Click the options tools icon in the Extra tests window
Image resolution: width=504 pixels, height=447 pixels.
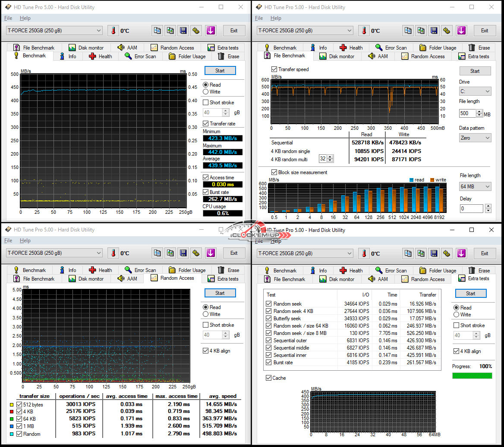click(447, 253)
